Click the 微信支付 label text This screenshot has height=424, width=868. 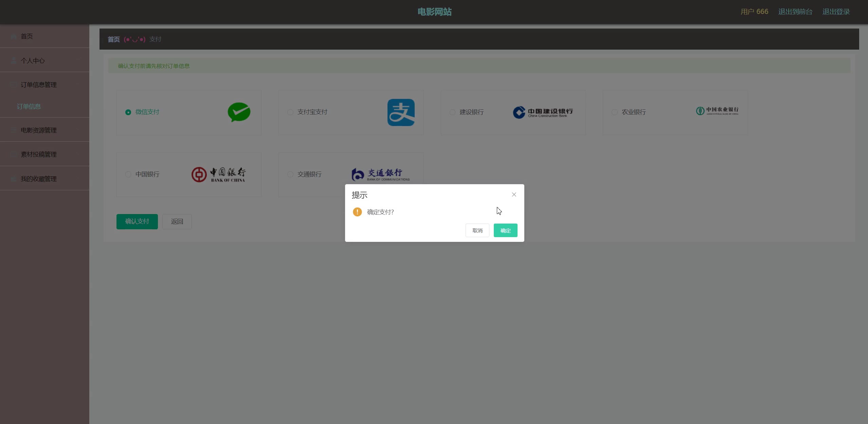click(147, 112)
